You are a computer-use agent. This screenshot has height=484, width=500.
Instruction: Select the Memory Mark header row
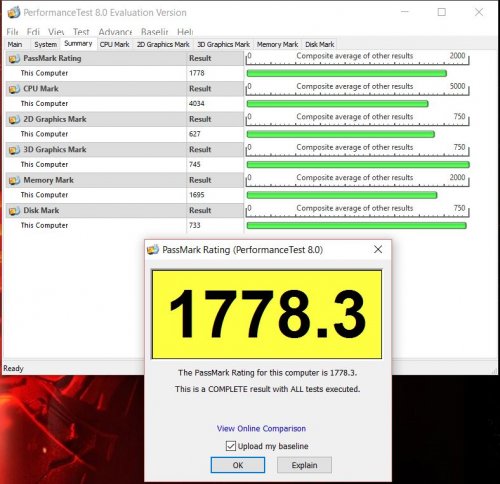[x=124, y=180]
